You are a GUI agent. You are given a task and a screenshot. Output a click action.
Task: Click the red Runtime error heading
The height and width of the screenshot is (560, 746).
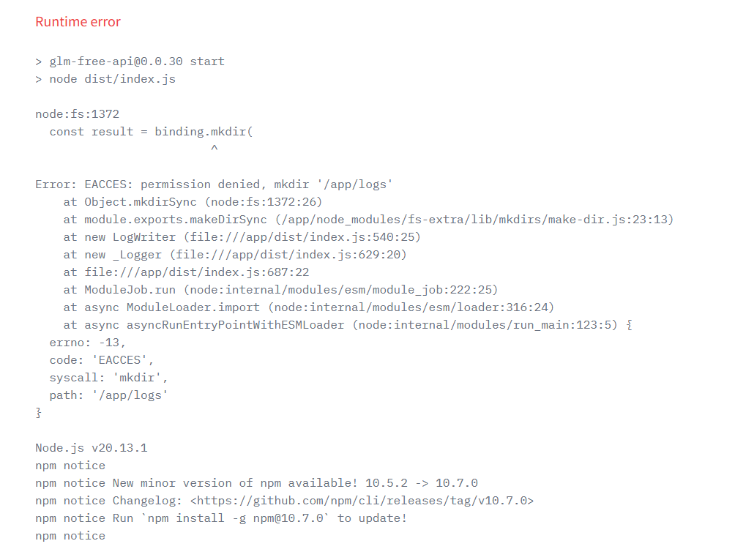78,22
